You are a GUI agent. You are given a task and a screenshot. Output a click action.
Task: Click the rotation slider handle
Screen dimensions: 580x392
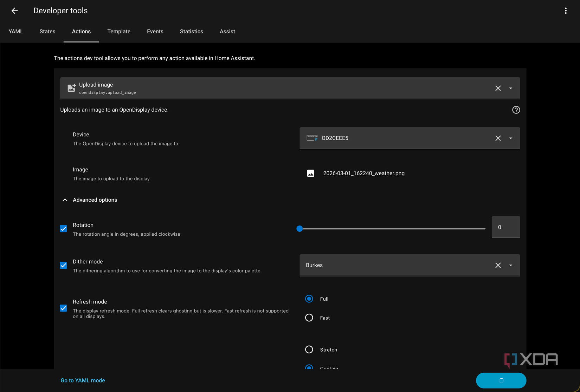point(299,229)
